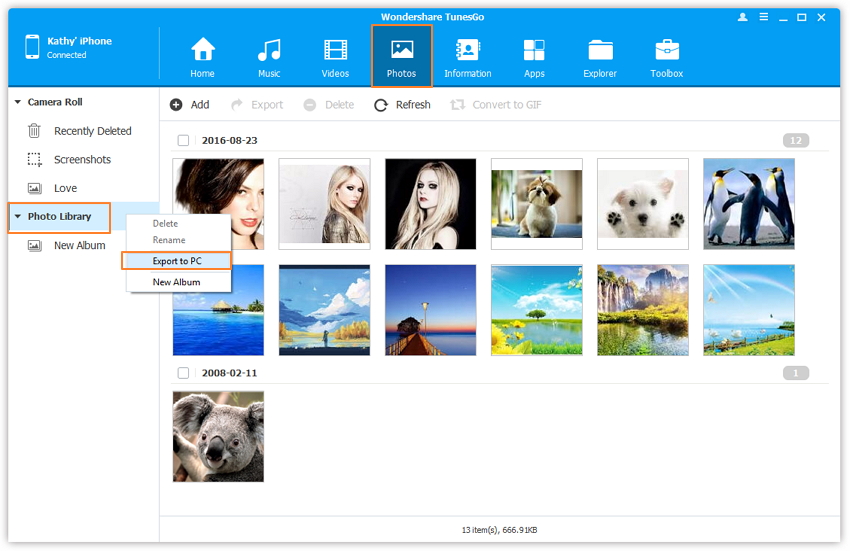Collapse the Camera Roll tree arrow
This screenshot has height=551, width=850.
[x=18, y=102]
